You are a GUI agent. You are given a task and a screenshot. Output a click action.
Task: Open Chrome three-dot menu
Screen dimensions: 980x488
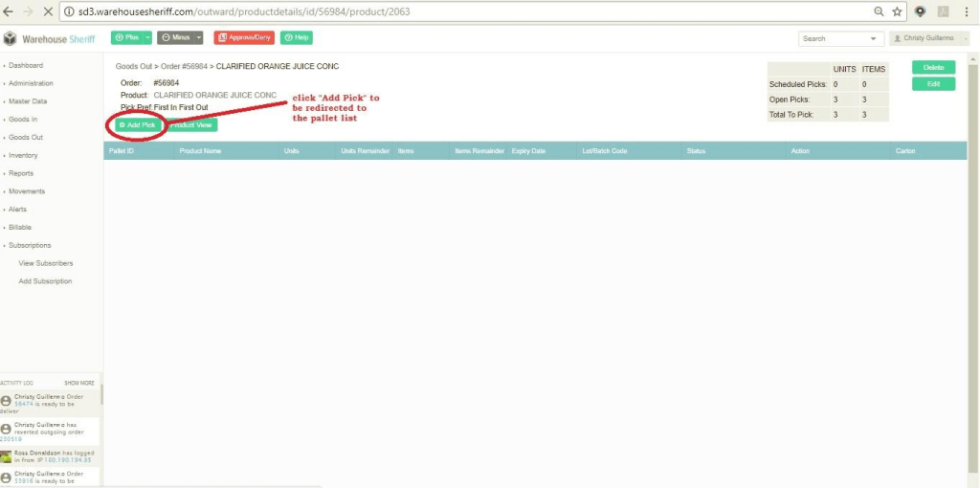point(967,11)
